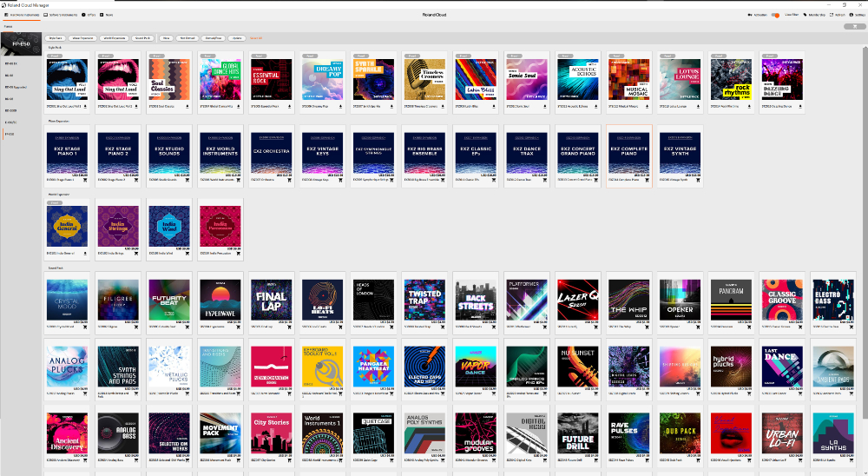Filter by the Sound Pack chip
Image resolution: width=868 pixels, height=476 pixels.
click(142, 38)
